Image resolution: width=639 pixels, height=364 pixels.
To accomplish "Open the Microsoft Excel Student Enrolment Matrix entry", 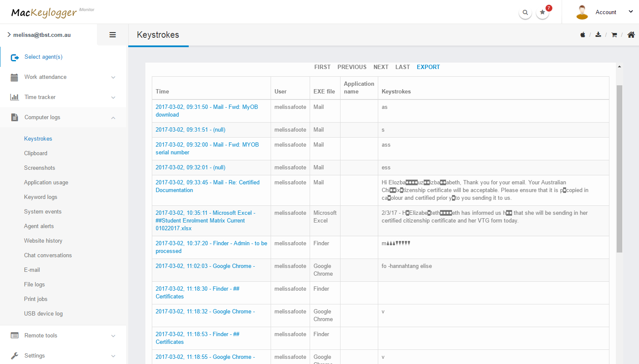I will pyautogui.click(x=205, y=220).
